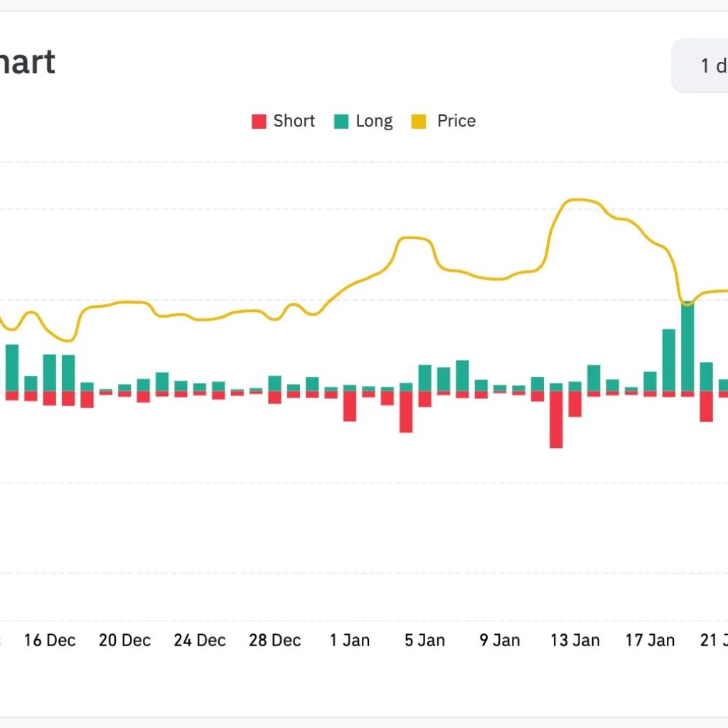Click the 13 Jan axis label
The width and height of the screenshot is (728, 728).
[x=574, y=640]
